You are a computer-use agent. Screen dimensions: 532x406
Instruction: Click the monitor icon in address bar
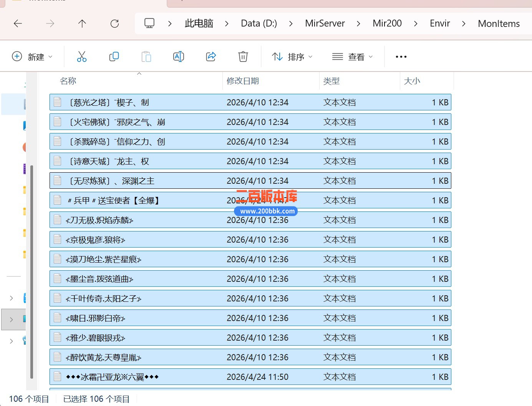[149, 23]
